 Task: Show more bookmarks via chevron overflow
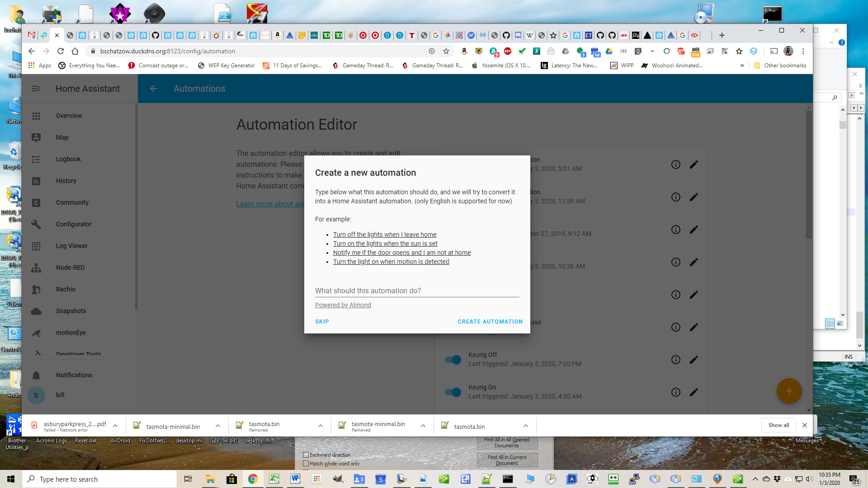tap(742, 66)
